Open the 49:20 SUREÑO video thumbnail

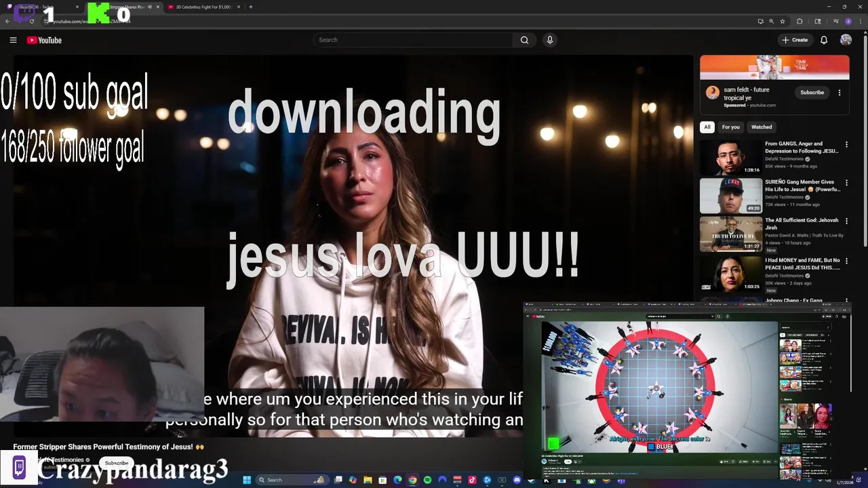(731, 196)
